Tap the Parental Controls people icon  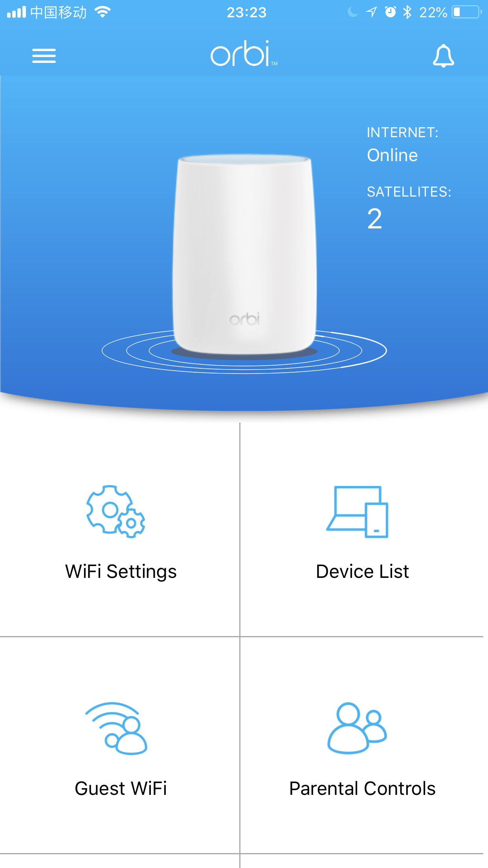357,728
